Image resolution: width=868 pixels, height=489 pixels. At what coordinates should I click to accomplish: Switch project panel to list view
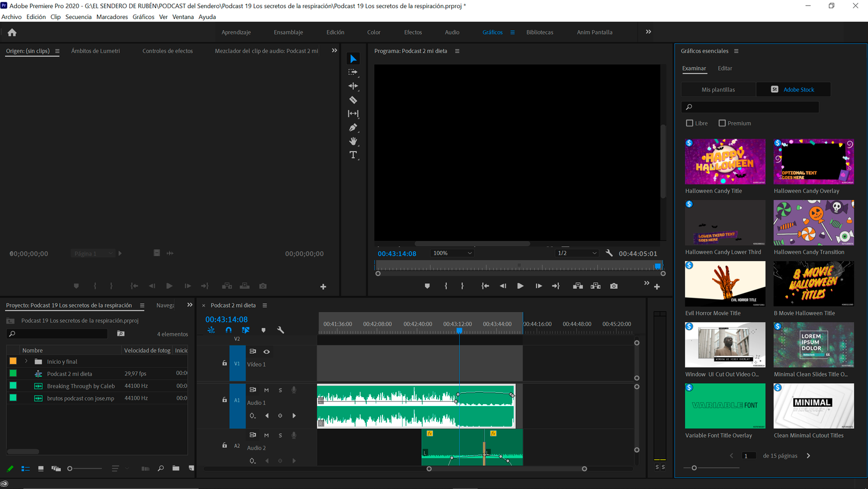25,468
